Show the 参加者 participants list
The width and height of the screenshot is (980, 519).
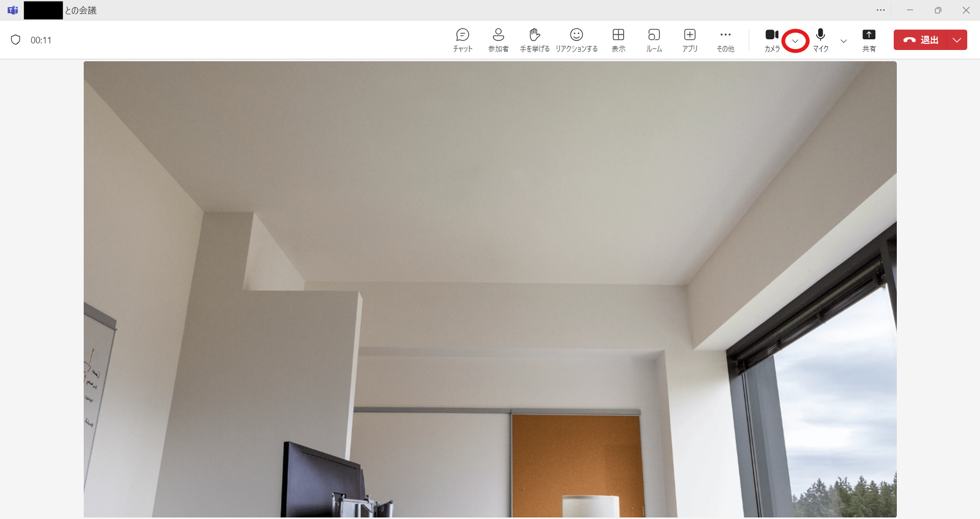coord(498,40)
